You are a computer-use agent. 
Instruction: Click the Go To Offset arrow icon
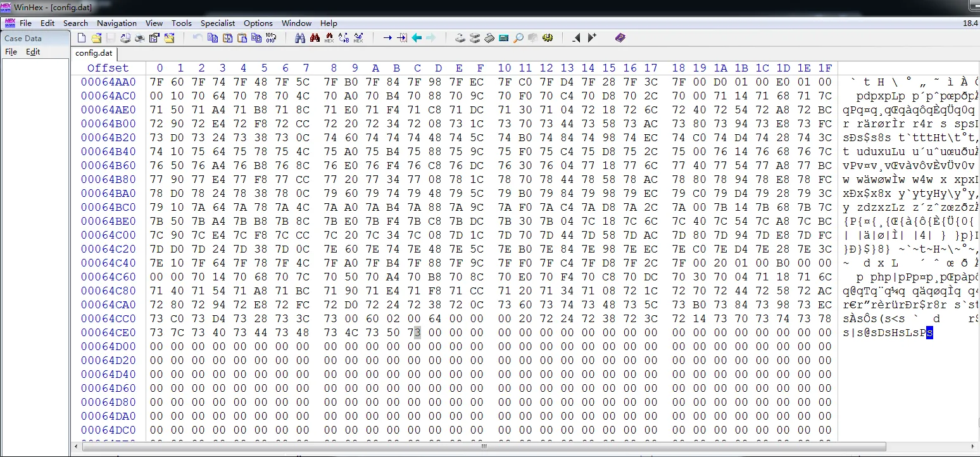click(x=387, y=38)
